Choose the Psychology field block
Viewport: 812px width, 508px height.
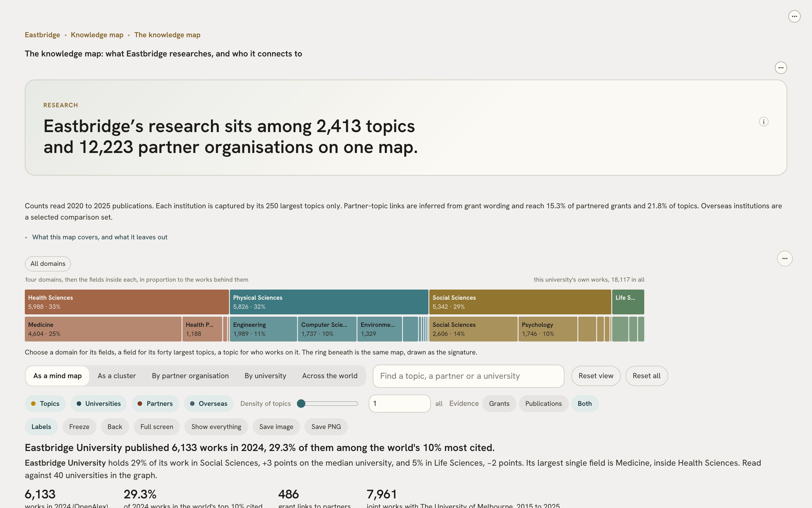coord(548,329)
